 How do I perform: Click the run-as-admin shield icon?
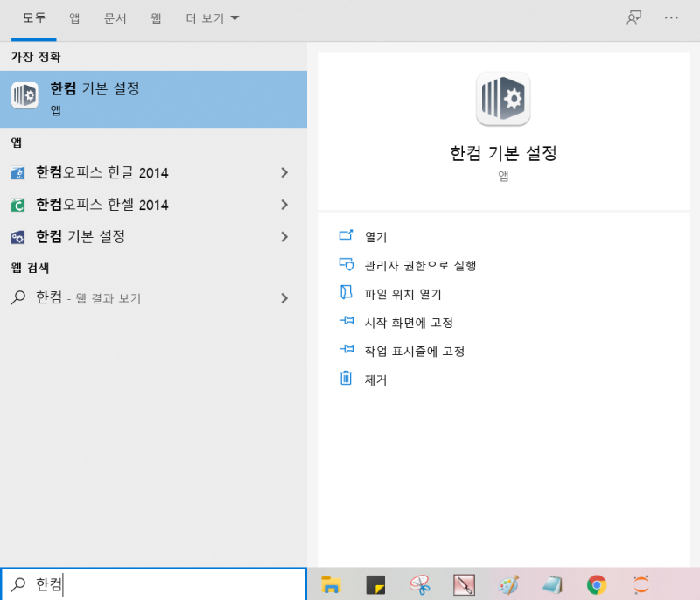346,264
